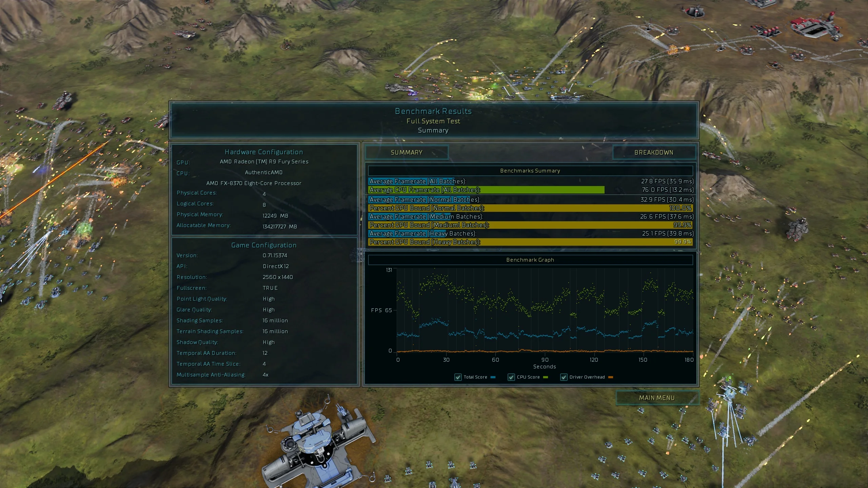The height and width of the screenshot is (488, 868).
Task: Click the Benchmarks Summary header
Action: pyautogui.click(x=530, y=171)
